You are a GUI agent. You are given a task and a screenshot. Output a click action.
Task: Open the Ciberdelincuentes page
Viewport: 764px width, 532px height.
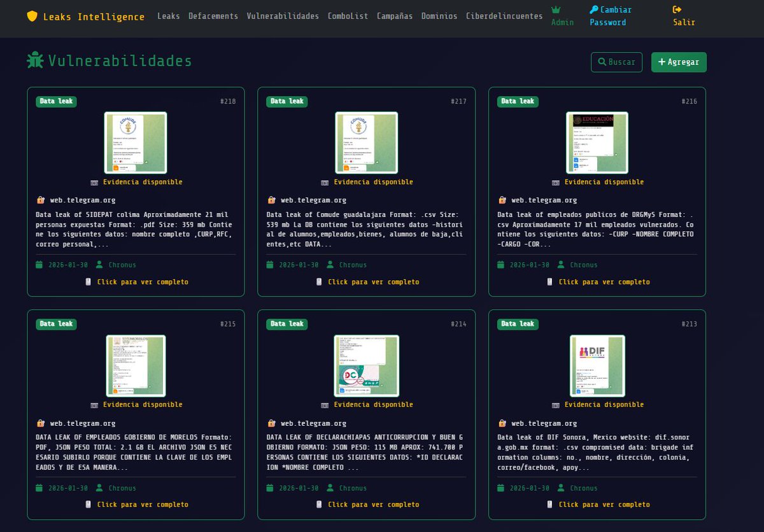[x=504, y=16]
